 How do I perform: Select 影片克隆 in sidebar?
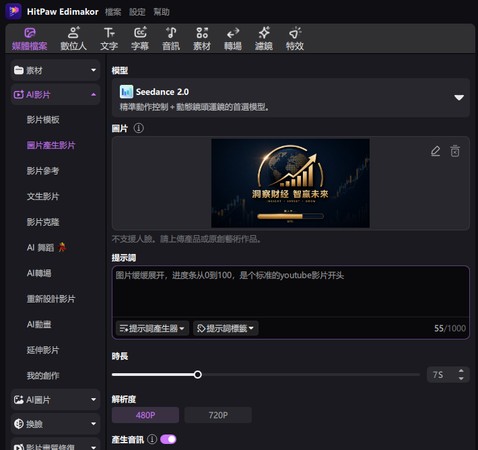[x=43, y=222]
